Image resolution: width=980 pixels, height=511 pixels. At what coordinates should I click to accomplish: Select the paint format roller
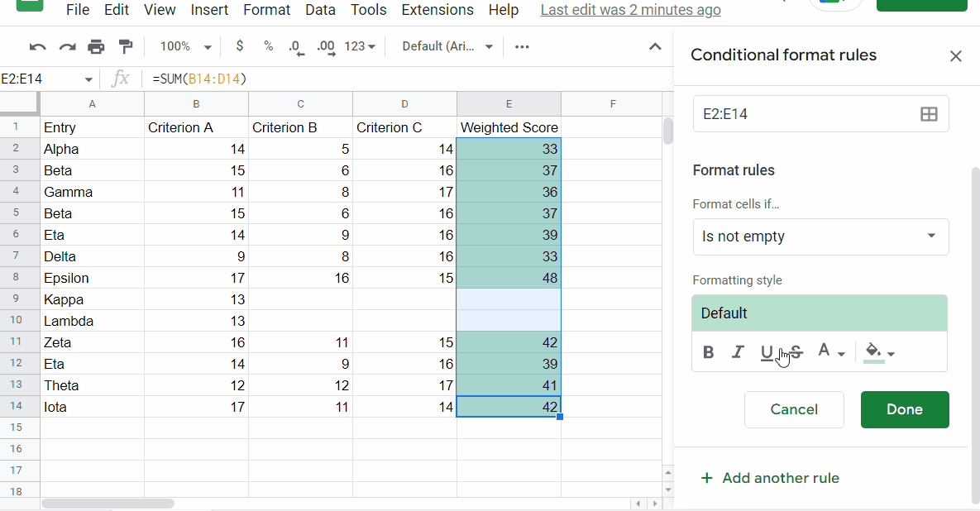126,47
